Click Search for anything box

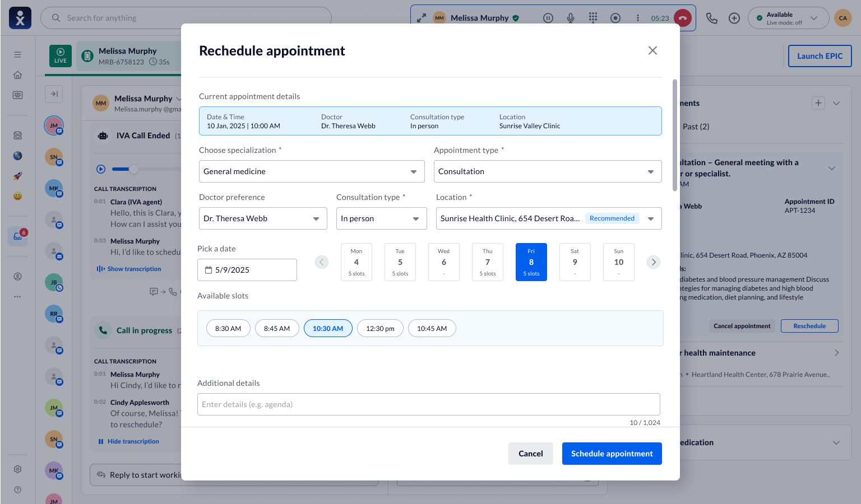pyautogui.click(x=186, y=18)
